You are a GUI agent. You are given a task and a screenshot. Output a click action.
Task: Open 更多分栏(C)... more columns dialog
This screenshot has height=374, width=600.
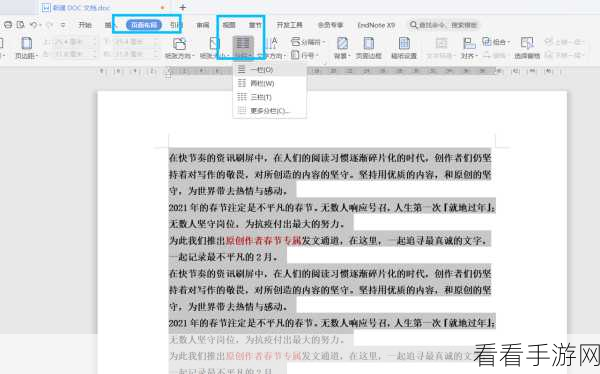pyautogui.click(x=269, y=111)
